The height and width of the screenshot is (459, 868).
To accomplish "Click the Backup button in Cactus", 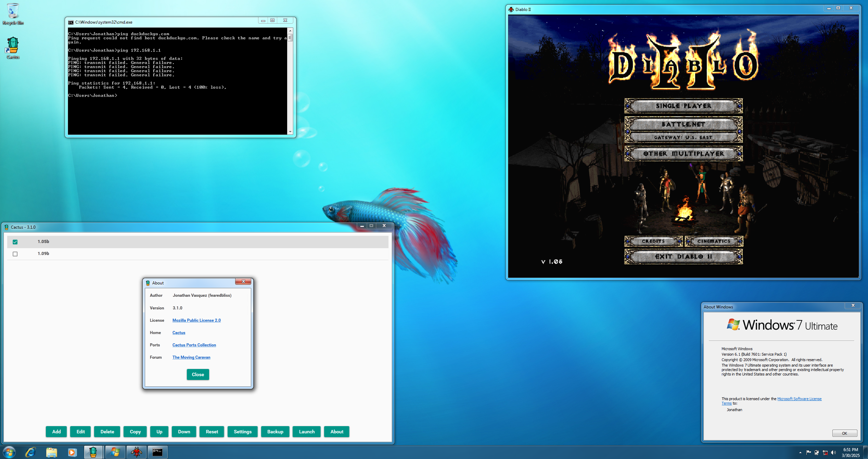I will pos(275,432).
